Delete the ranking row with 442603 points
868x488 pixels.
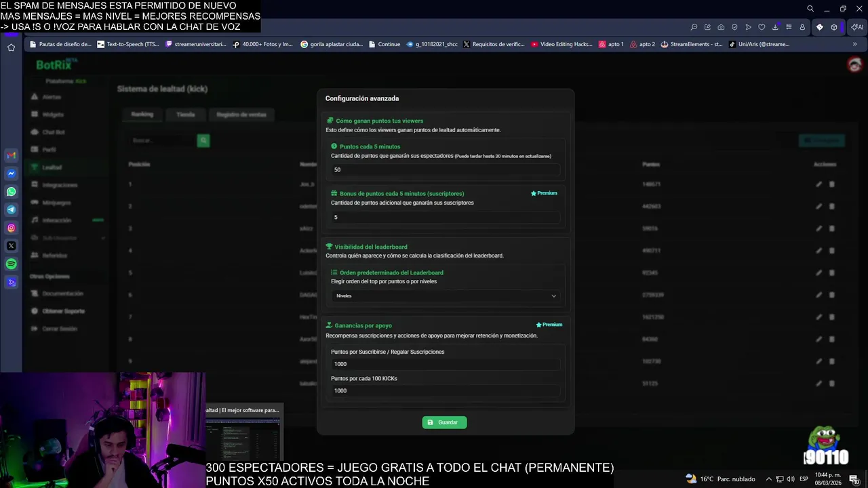832,206
